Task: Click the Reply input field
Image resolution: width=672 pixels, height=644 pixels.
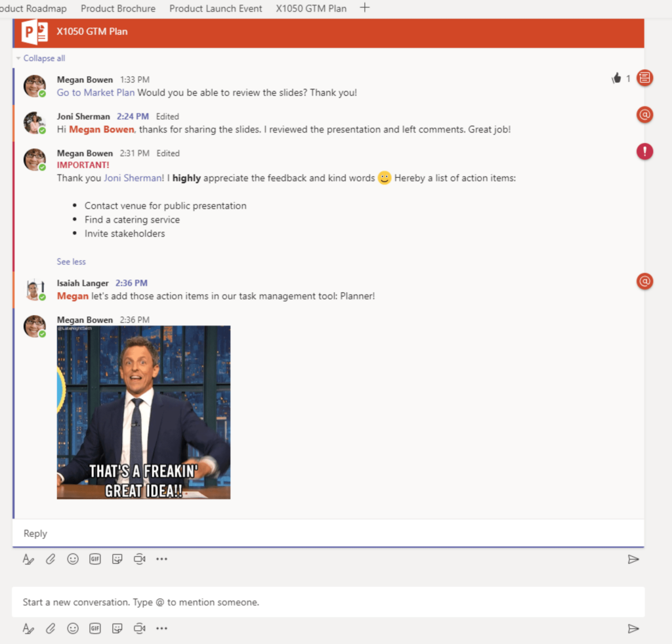Action: 328,533
